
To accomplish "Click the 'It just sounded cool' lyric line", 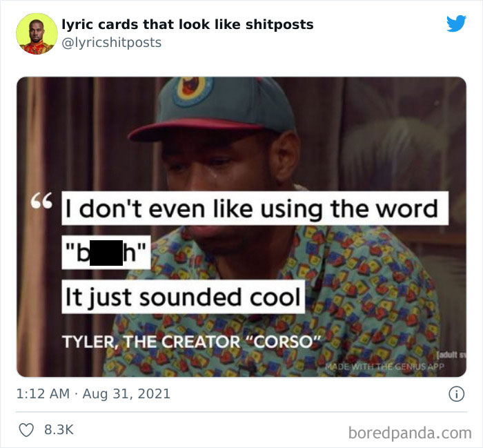I will [x=184, y=297].
